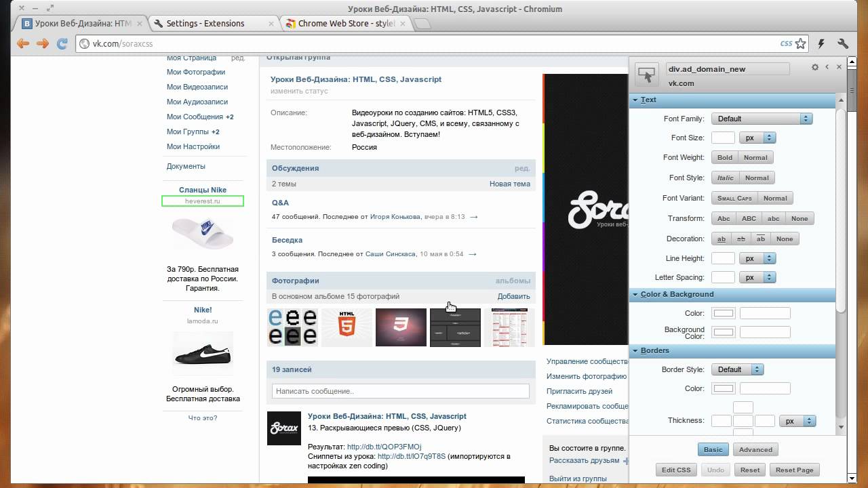Click the Reset Page button
The height and width of the screenshot is (488, 868).
click(795, 470)
